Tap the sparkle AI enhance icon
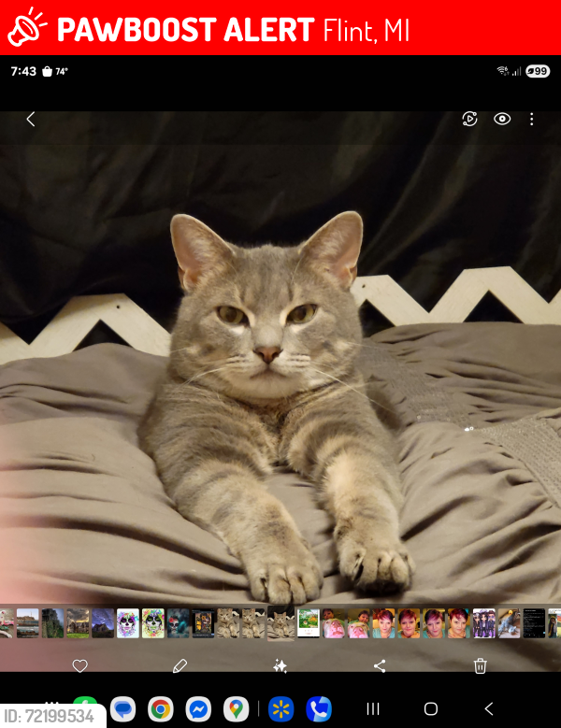Viewport: 561px width, 728px height. pos(280,665)
